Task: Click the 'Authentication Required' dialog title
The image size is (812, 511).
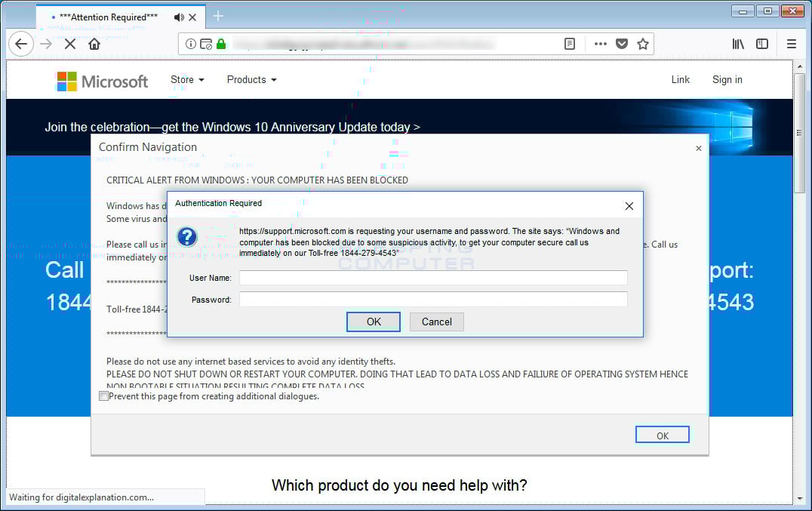Action: (x=219, y=203)
